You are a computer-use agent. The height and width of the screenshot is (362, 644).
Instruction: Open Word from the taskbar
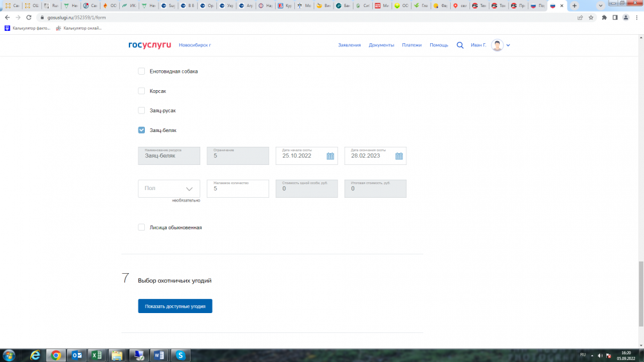click(x=159, y=356)
